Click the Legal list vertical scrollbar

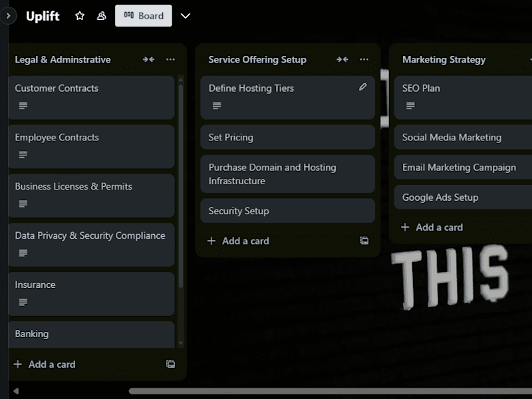(181, 186)
